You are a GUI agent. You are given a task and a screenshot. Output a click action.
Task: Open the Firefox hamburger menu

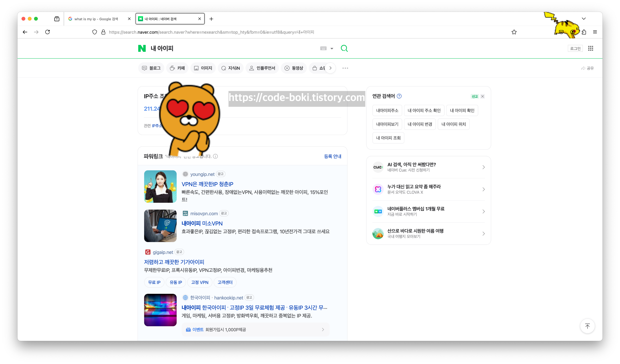595,32
